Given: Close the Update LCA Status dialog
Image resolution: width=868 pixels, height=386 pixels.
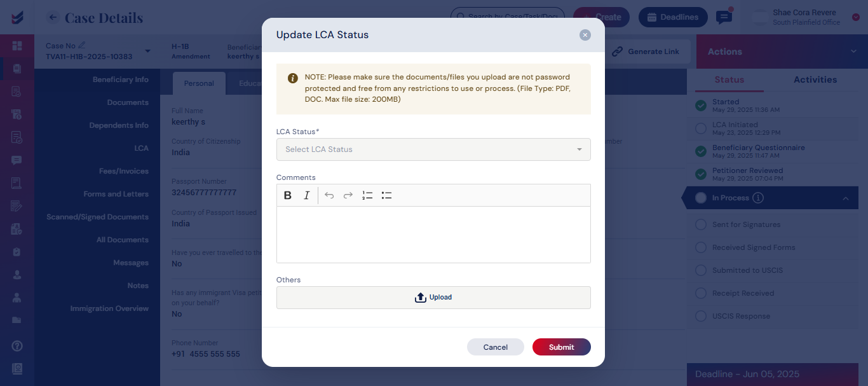Looking at the screenshot, I should coord(585,35).
